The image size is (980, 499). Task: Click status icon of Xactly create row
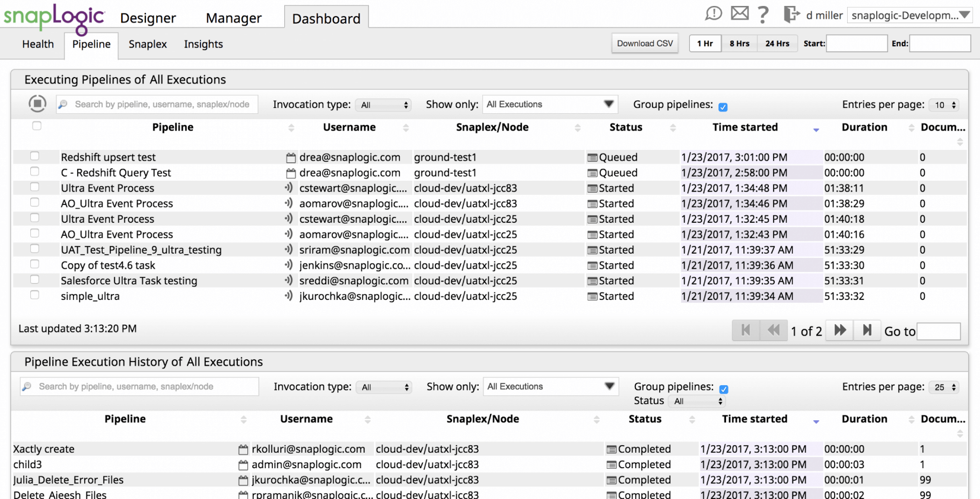coord(612,450)
